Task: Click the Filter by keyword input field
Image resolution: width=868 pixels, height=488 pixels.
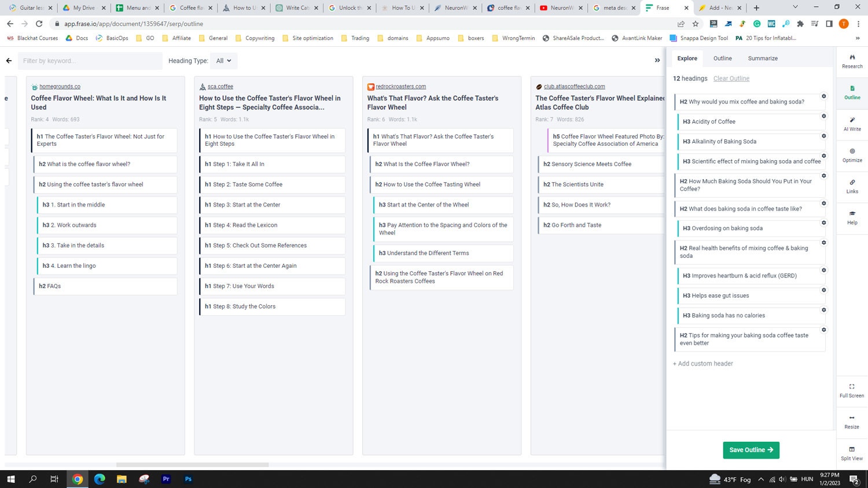Action: (90, 61)
